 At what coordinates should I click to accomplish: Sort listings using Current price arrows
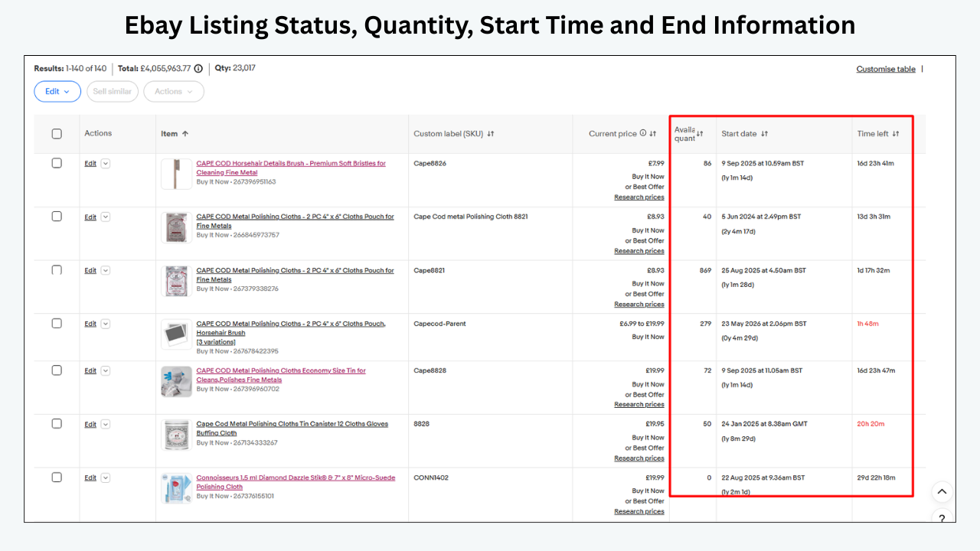click(x=653, y=134)
